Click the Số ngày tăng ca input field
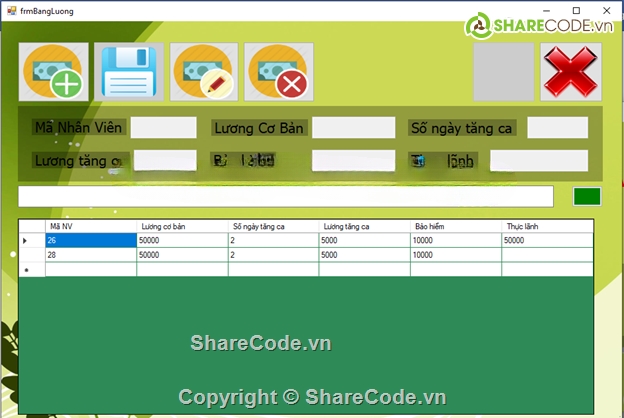 (558, 127)
